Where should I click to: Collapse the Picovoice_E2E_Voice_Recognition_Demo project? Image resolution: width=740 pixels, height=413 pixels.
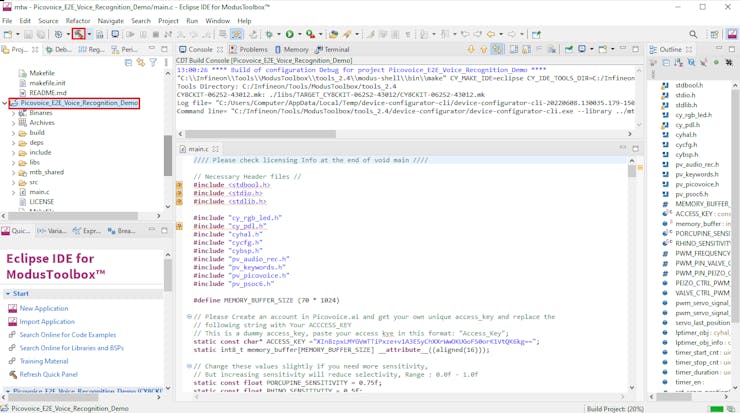coord(5,103)
